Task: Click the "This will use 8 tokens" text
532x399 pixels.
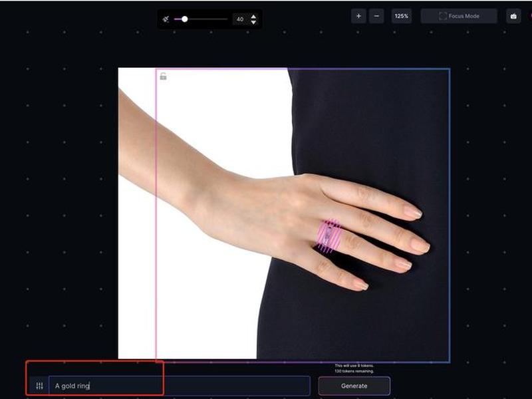Action: click(x=354, y=366)
